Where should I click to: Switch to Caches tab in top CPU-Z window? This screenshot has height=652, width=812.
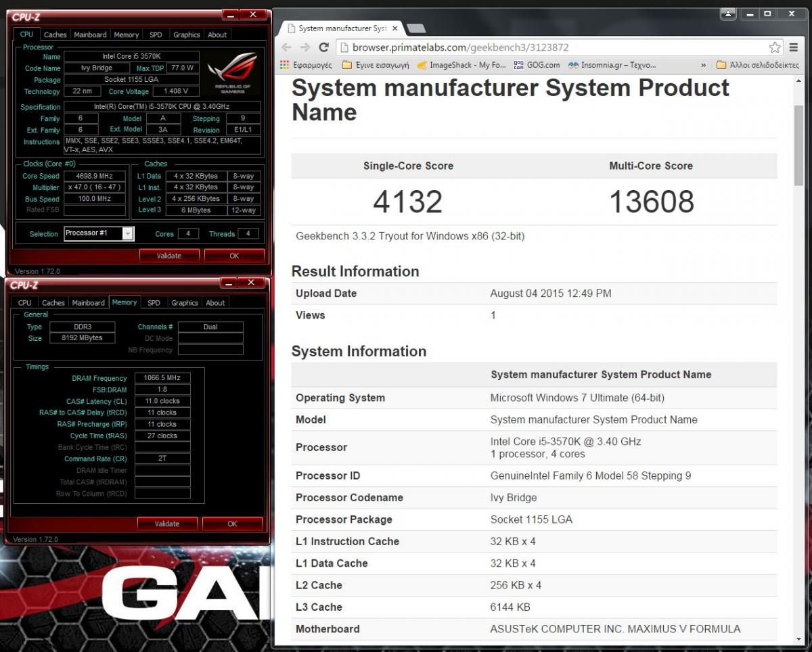(55, 34)
